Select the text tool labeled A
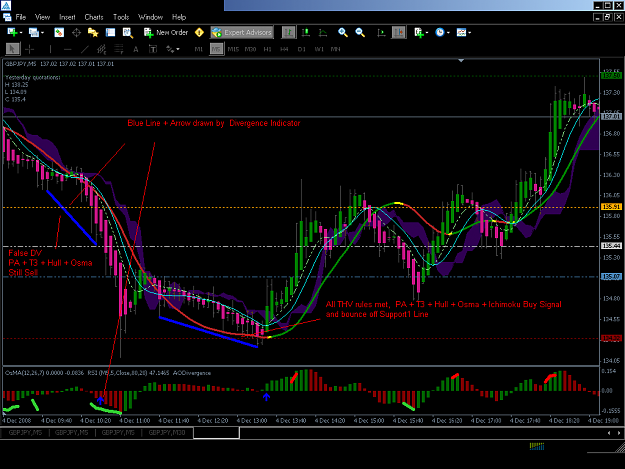Viewport: 625px width, 469px height. tap(136, 49)
